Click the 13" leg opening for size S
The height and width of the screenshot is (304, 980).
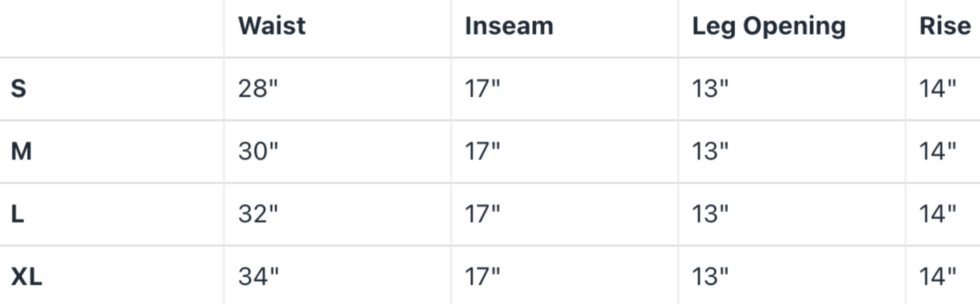click(x=709, y=88)
